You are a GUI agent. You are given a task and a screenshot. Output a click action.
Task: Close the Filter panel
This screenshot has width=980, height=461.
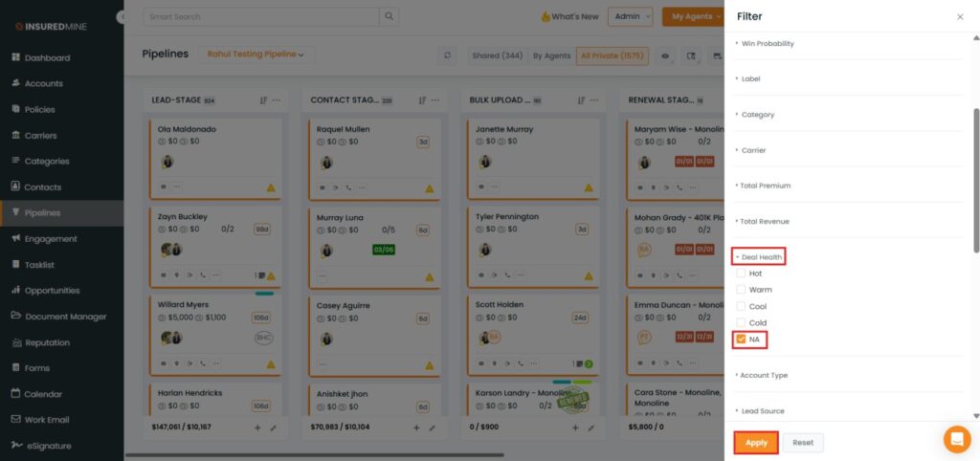(960, 17)
